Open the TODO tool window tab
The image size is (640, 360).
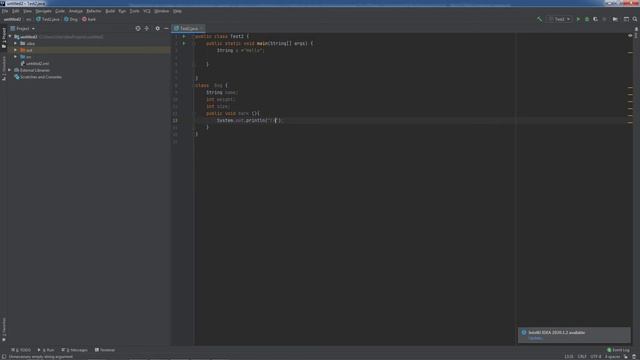21,350
